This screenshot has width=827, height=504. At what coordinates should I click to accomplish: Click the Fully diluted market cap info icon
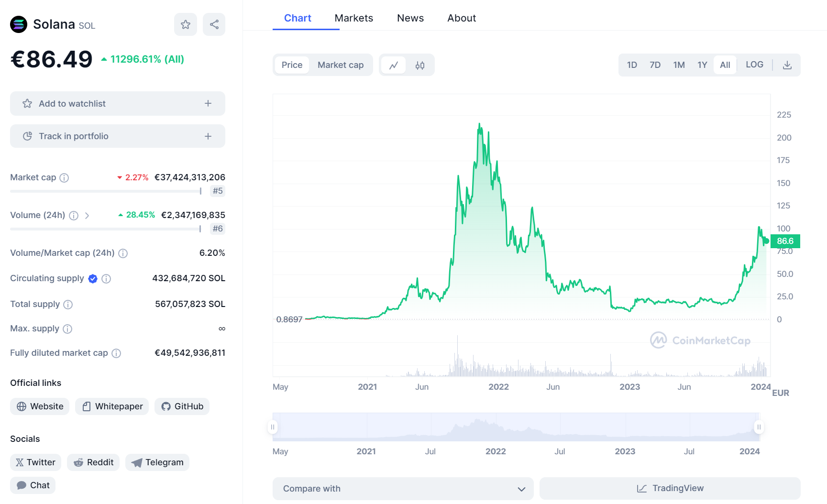(116, 353)
